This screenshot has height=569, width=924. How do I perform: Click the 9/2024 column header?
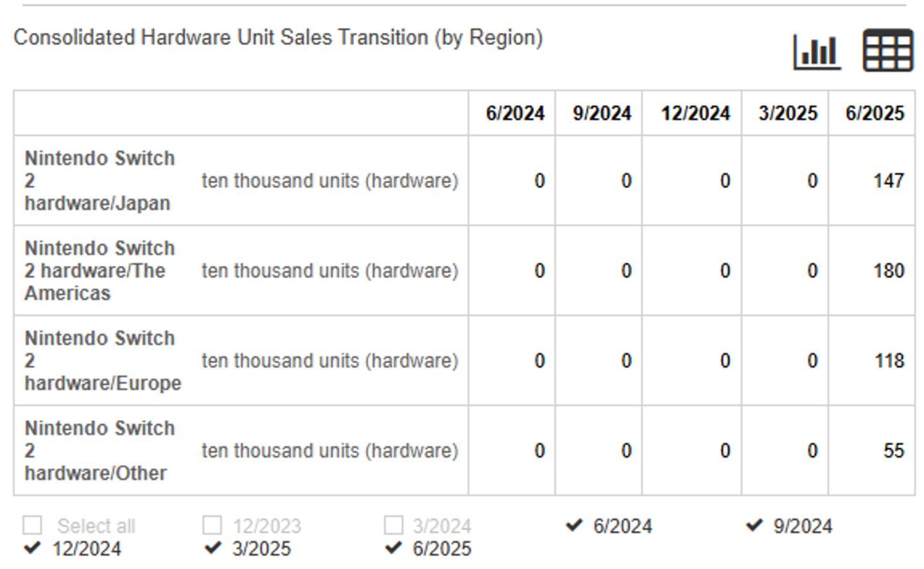click(x=601, y=113)
